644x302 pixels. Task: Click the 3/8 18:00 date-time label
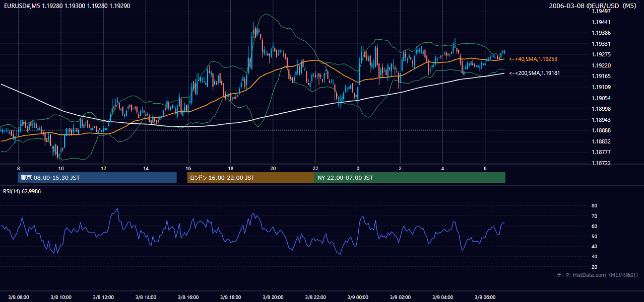230,297
